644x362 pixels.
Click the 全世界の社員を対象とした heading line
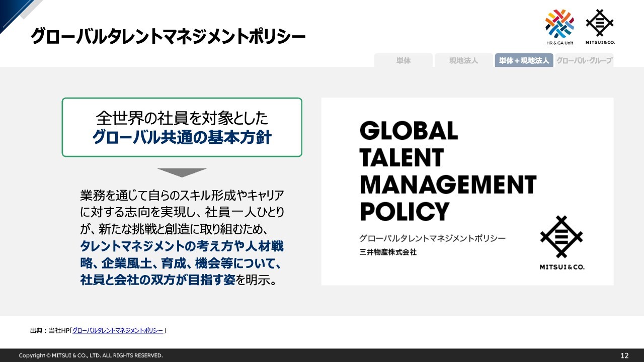coord(182,118)
